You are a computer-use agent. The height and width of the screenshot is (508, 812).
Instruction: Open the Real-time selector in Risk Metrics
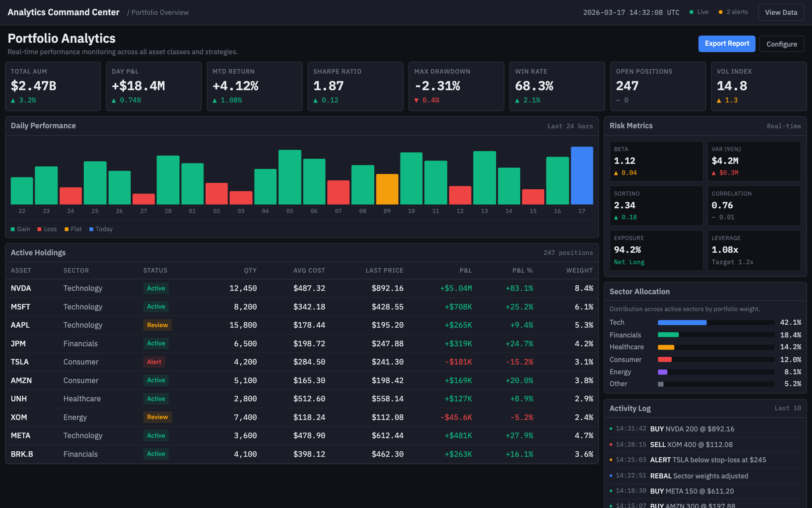point(783,126)
